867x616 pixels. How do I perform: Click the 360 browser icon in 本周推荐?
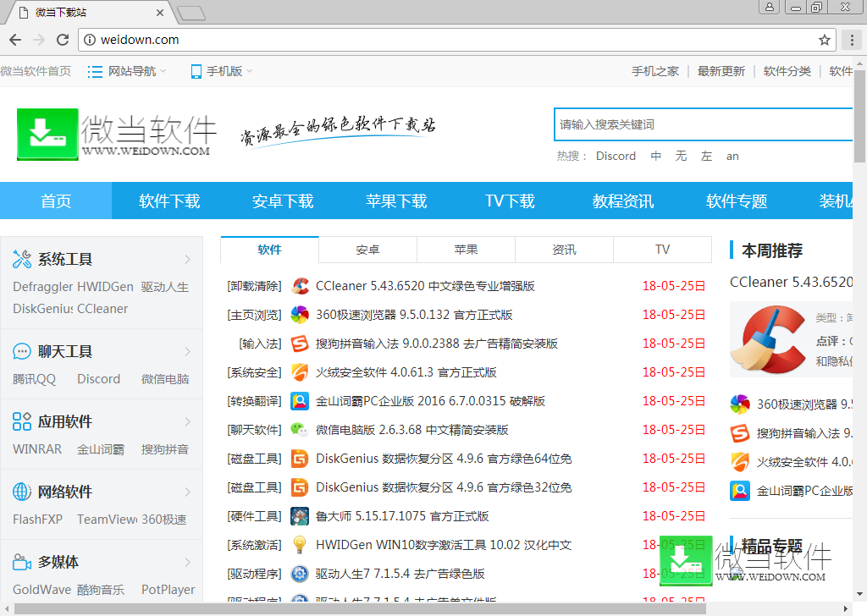coord(740,404)
